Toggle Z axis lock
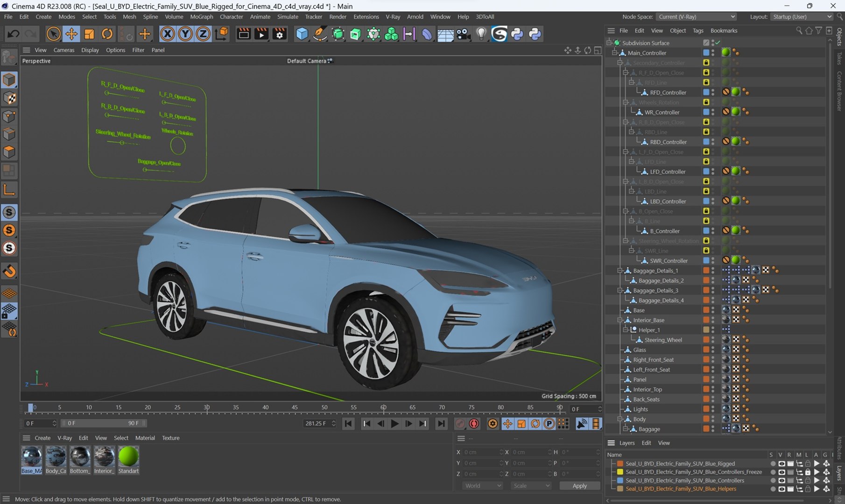Viewport: 845px width, 504px height. 203,34
